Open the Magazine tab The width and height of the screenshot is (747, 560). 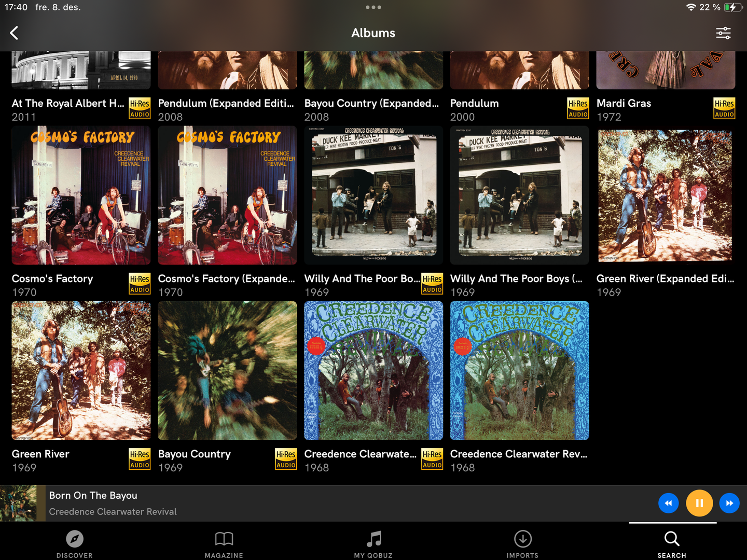[224, 544]
